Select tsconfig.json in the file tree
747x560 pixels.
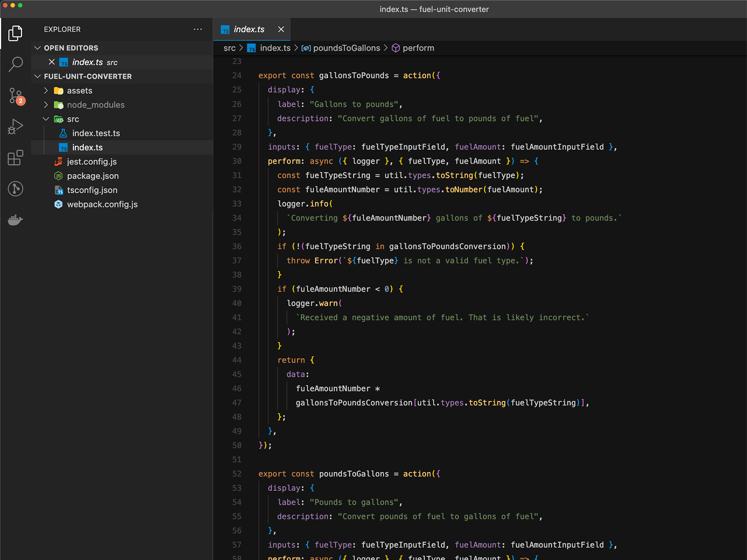click(x=92, y=190)
